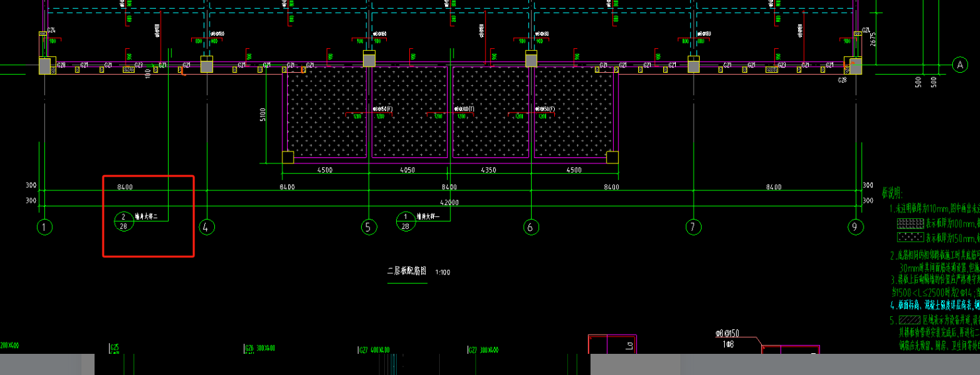Select detail callout circle 1 over 28
Image resolution: width=980 pixels, height=375 pixels.
[x=405, y=221]
